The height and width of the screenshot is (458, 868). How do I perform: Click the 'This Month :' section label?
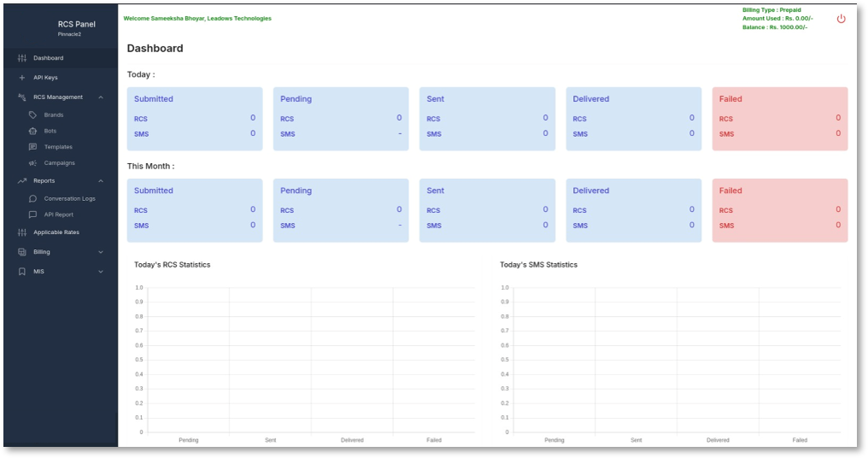pyautogui.click(x=150, y=166)
